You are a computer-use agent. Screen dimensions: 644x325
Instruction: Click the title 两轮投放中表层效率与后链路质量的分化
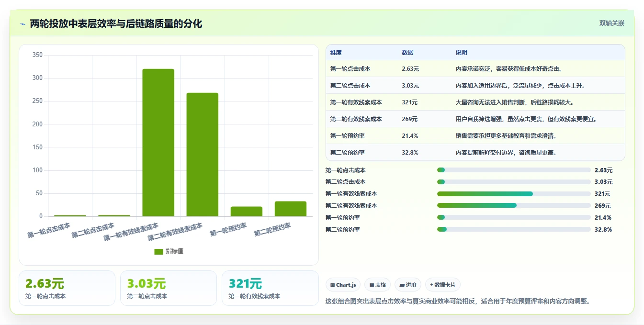tap(116, 24)
